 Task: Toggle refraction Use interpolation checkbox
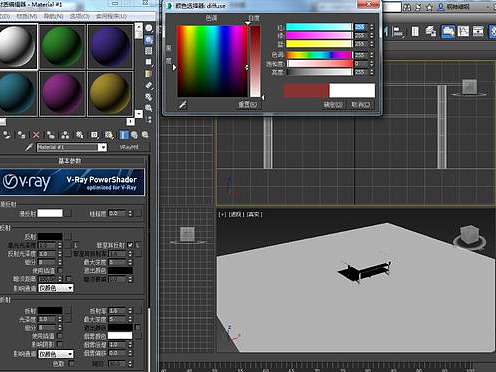tap(60, 336)
